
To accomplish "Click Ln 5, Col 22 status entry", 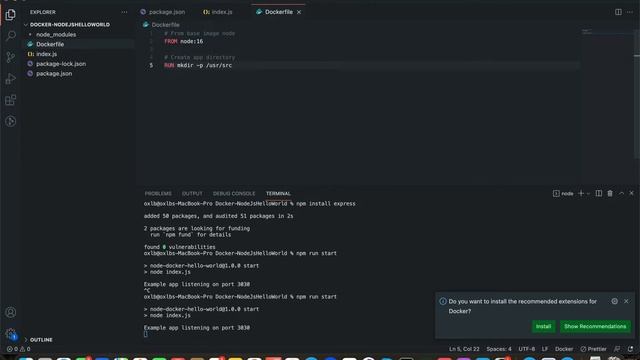I will (x=464, y=349).
